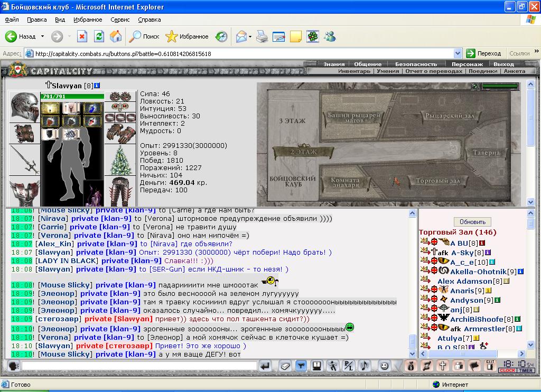This screenshot has width=541, height=392.
Task: Toggle the chat filter funnel button
Action: coord(301,366)
